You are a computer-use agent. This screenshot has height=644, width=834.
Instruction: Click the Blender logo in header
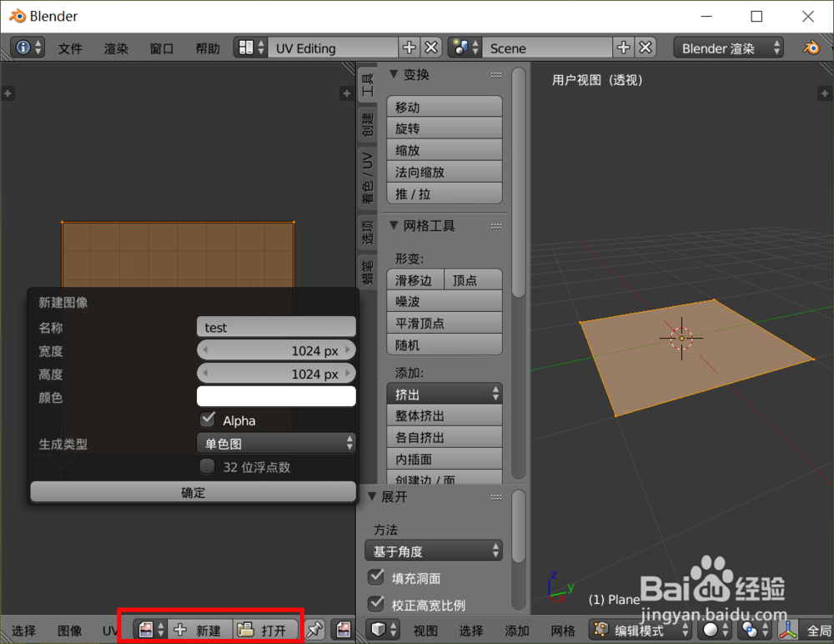[x=811, y=48]
